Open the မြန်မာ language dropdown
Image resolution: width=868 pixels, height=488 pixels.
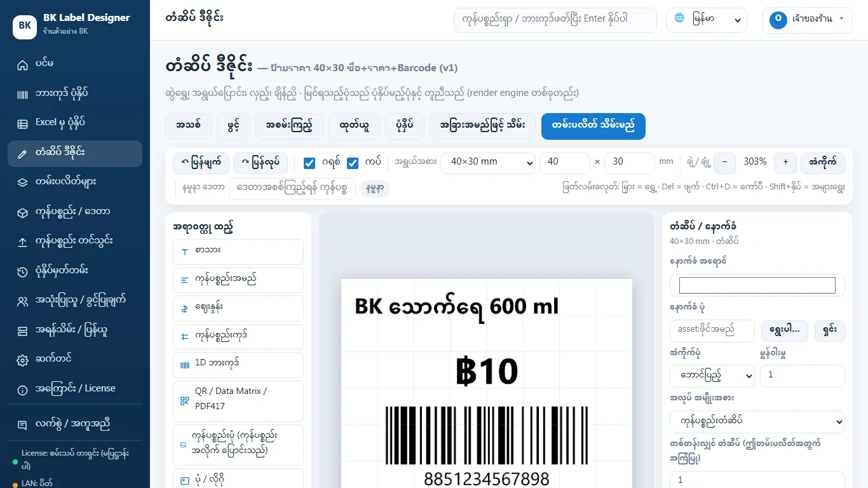pyautogui.click(x=707, y=20)
